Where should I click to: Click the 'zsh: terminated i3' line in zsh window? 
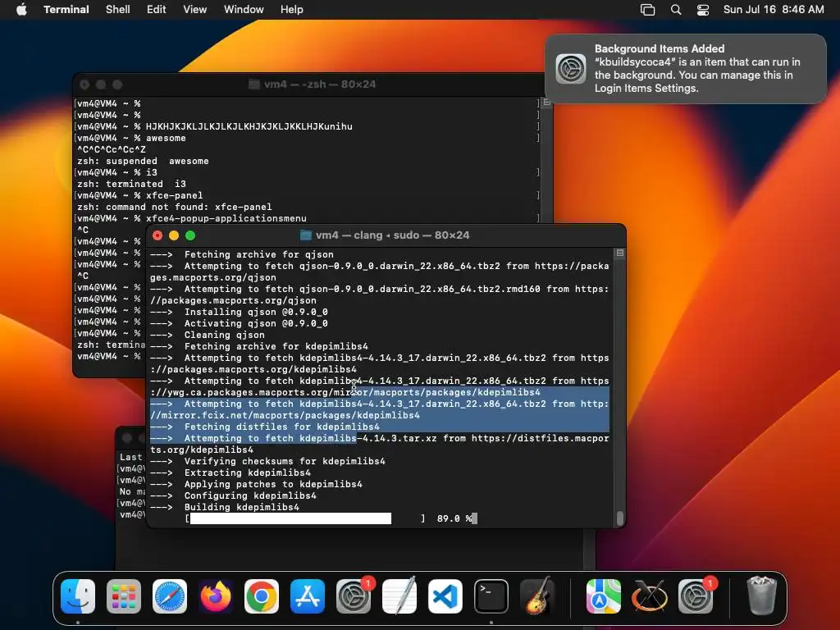[x=132, y=184]
